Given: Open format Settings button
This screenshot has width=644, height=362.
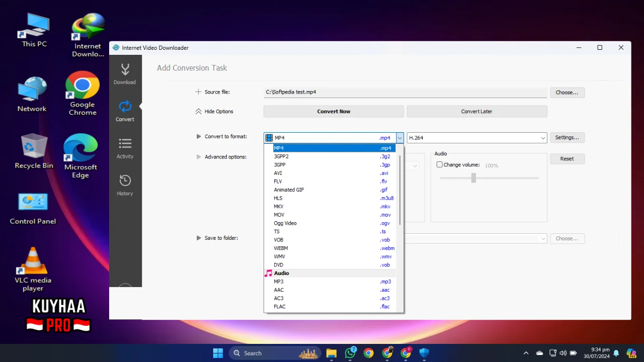Looking at the screenshot, I should pos(567,137).
